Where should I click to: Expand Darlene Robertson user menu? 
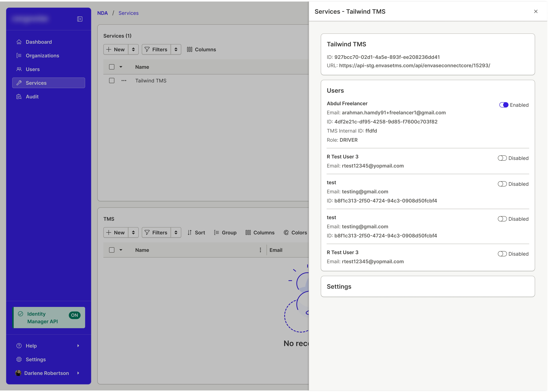tap(78, 373)
